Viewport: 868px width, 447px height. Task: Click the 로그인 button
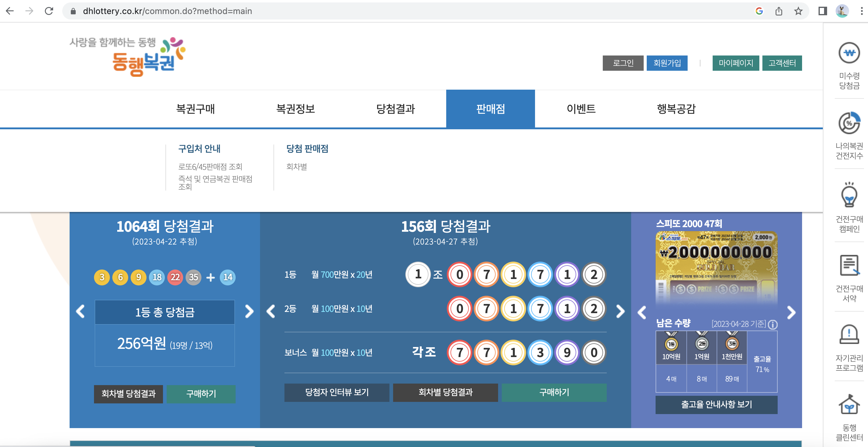tap(623, 63)
